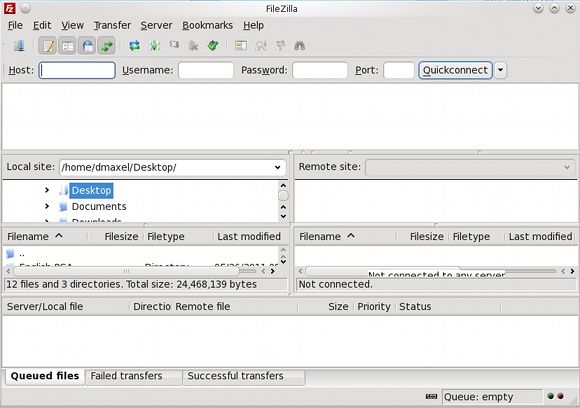580x408 pixels.
Task: Switch to the Failed transfers tab
Action: tap(134, 376)
